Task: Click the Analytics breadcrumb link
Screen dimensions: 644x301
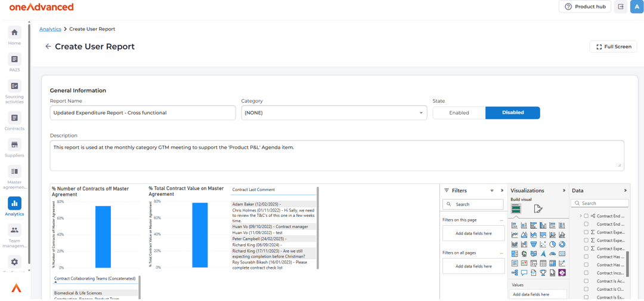Action: pos(50,29)
